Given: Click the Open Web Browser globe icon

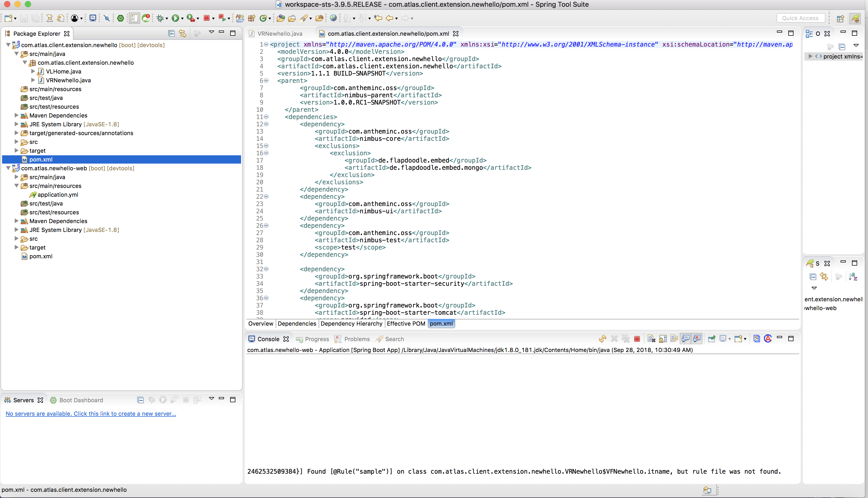Looking at the screenshot, I should [333, 18].
